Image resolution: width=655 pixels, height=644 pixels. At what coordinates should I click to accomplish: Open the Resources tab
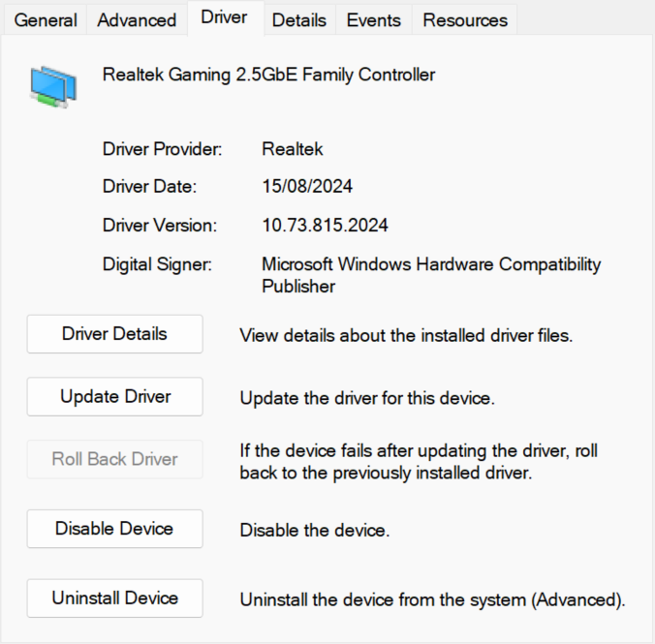tap(465, 20)
